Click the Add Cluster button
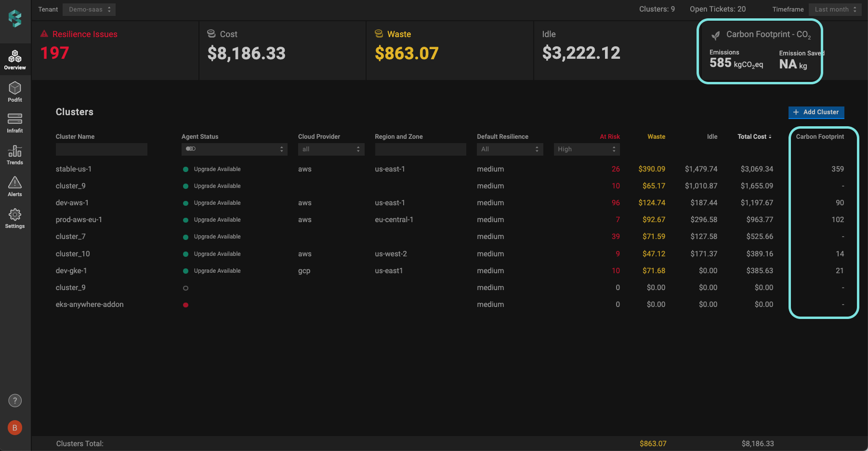The height and width of the screenshot is (451, 868). (x=816, y=112)
